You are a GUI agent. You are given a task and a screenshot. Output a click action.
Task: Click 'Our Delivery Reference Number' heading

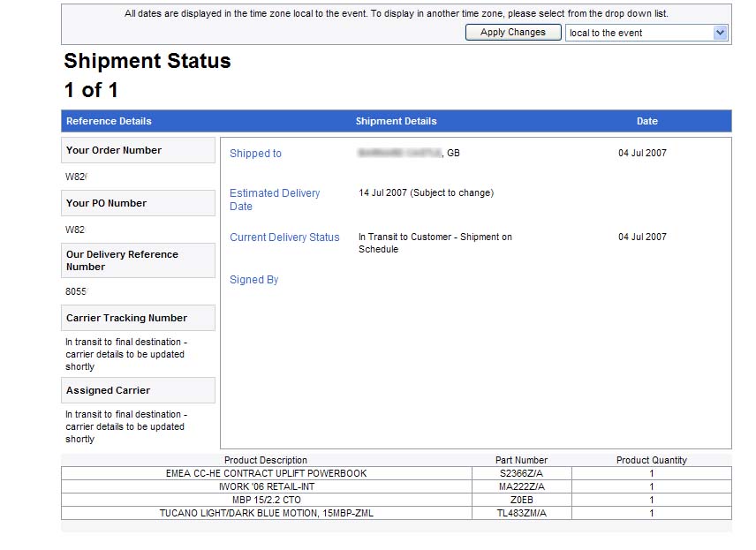[138, 260]
